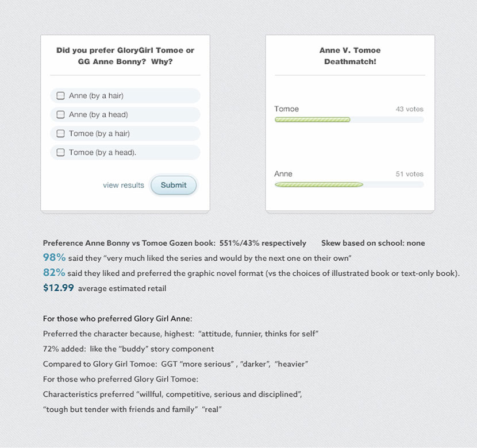477x448 pixels.
Task: Open the "view results" link
Action: click(x=124, y=185)
